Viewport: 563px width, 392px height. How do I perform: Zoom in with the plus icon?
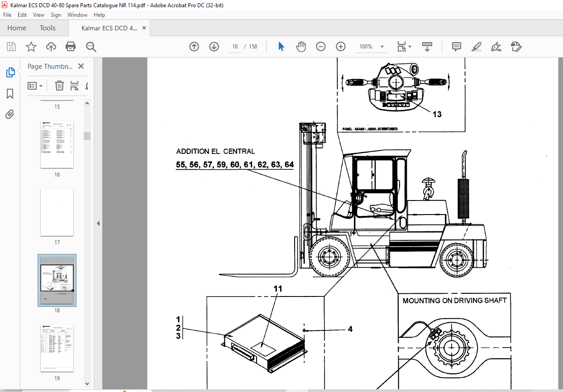(341, 47)
